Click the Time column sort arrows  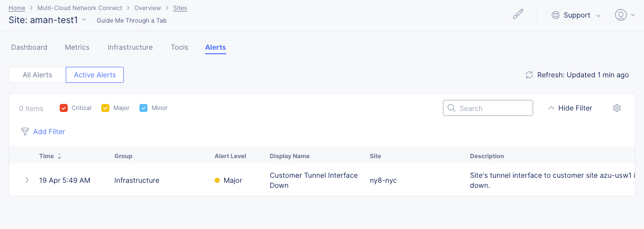pyautogui.click(x=59, y=156)
